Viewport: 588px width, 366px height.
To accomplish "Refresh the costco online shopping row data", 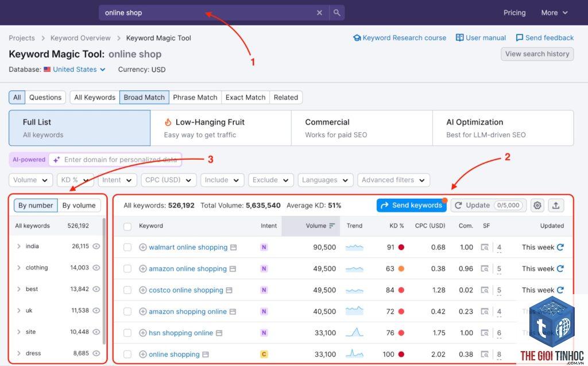I will (560, 290).
